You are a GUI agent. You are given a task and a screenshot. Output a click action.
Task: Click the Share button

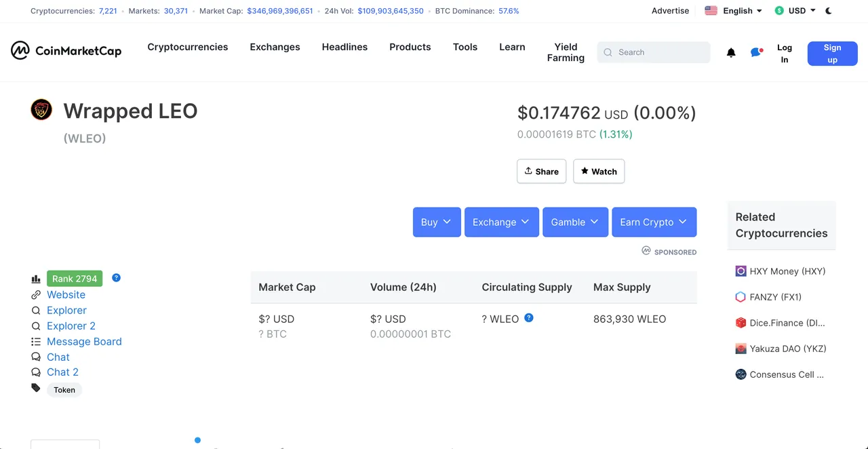point(542,171)
